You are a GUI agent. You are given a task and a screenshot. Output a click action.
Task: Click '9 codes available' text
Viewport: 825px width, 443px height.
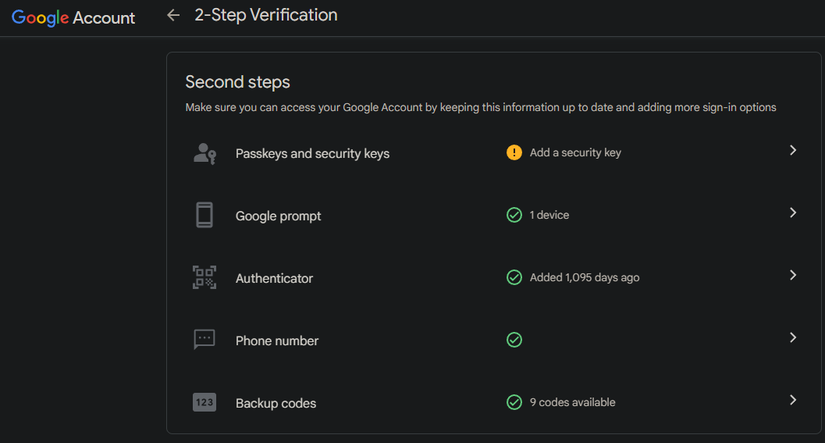click(x=572, y=402)
